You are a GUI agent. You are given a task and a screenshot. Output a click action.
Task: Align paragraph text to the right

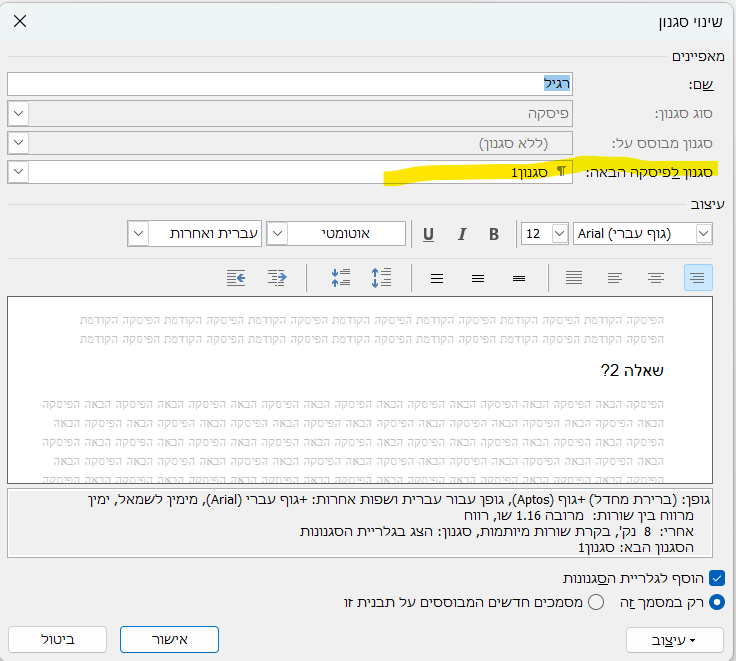coord(698,278)
